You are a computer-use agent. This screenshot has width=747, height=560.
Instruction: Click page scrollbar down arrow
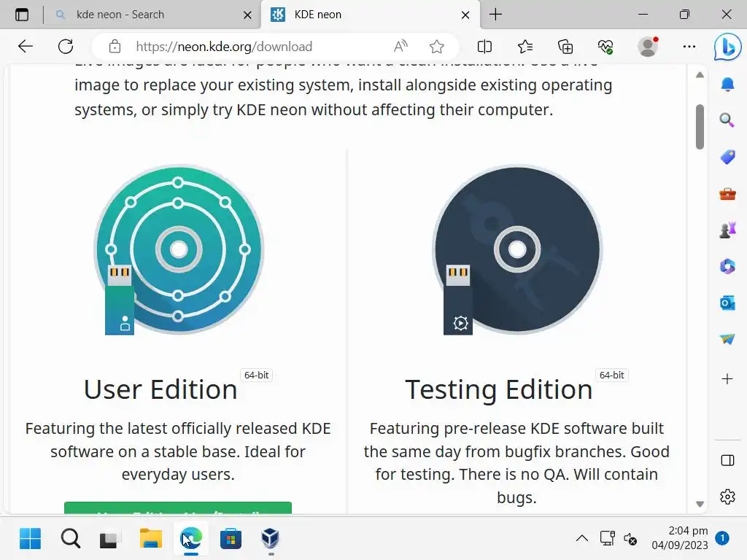click(x=700, y=504)
